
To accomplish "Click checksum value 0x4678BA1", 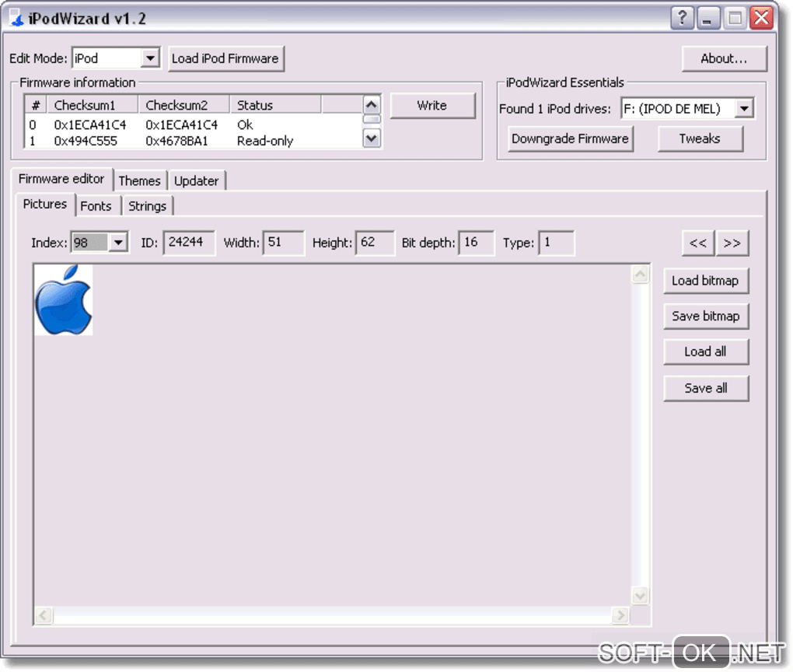I will [176, 142].
